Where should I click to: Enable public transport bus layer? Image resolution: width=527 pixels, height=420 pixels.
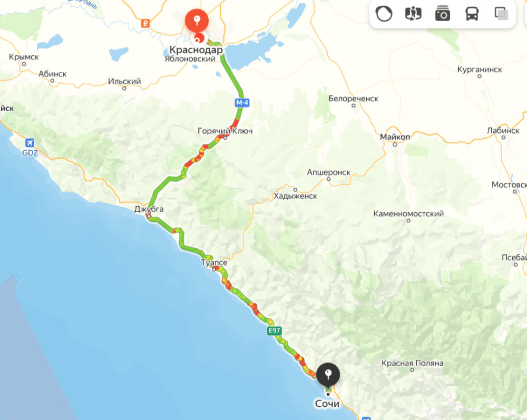pos(472,14)
